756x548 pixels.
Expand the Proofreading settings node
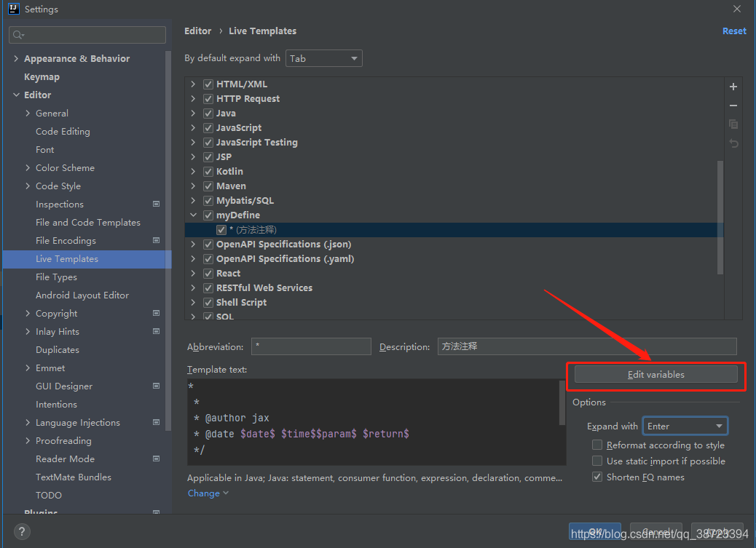(x=28, y=440)
